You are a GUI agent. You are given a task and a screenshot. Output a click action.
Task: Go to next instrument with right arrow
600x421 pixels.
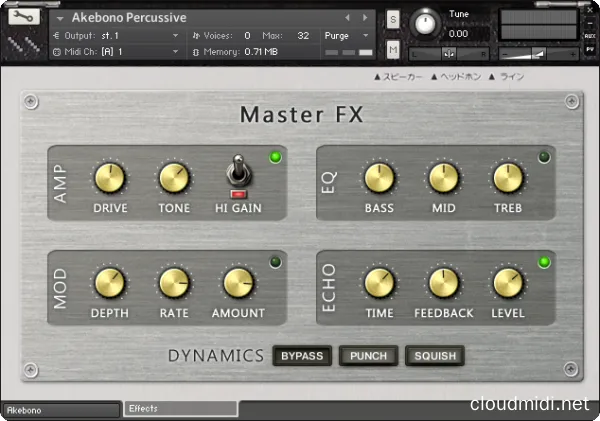365,18
